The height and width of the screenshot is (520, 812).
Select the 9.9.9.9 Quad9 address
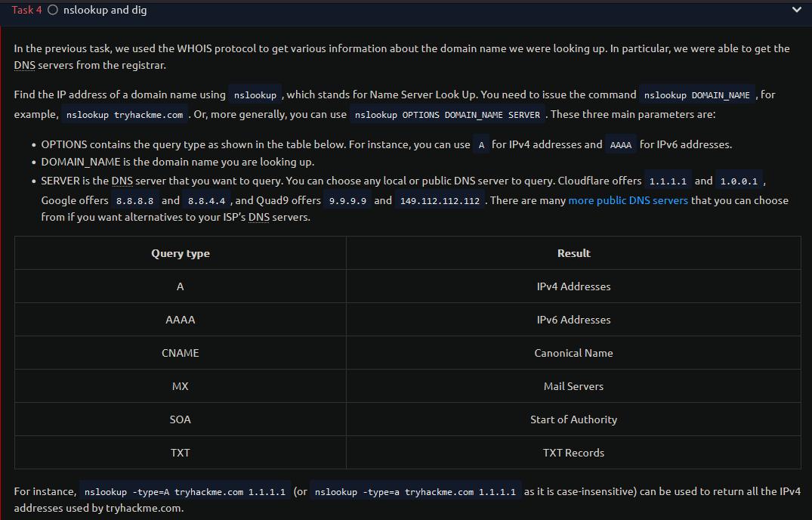[x=347, y=200]
